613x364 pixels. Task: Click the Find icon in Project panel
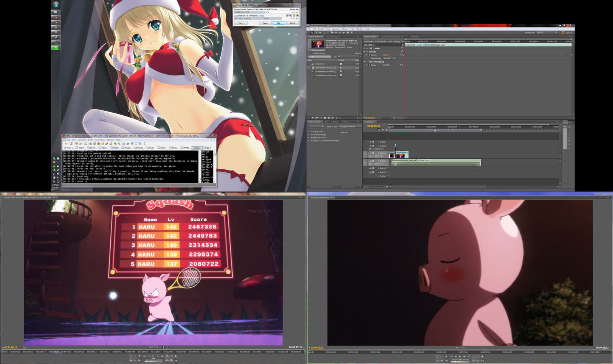(x=321, y=118)
